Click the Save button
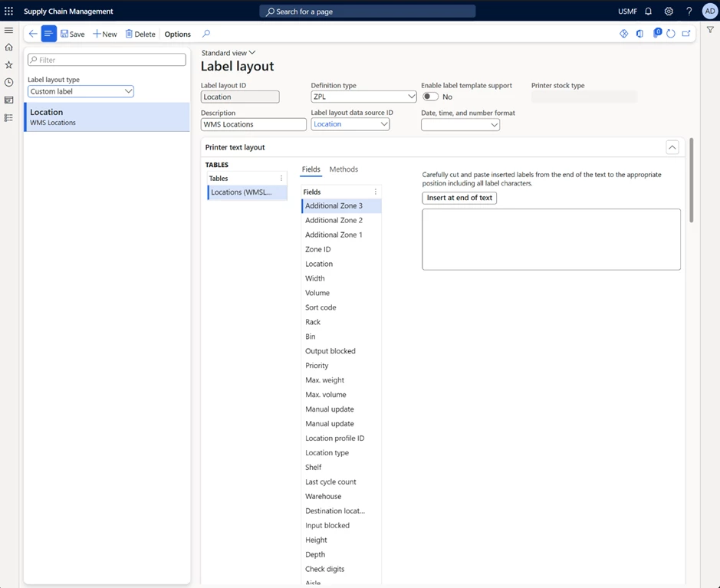720x588 pixels. tap(73, 34)
